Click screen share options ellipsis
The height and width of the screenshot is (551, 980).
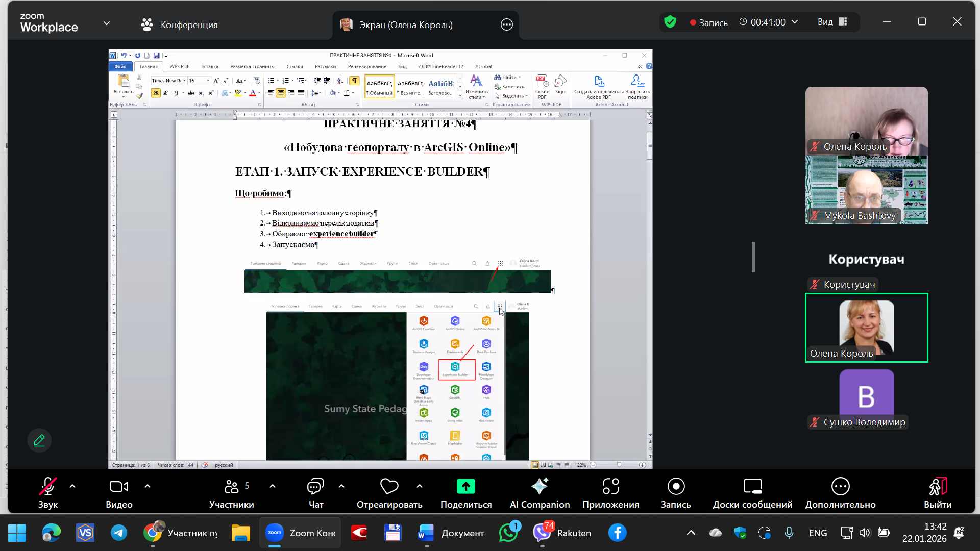click(x=506, y=24)
